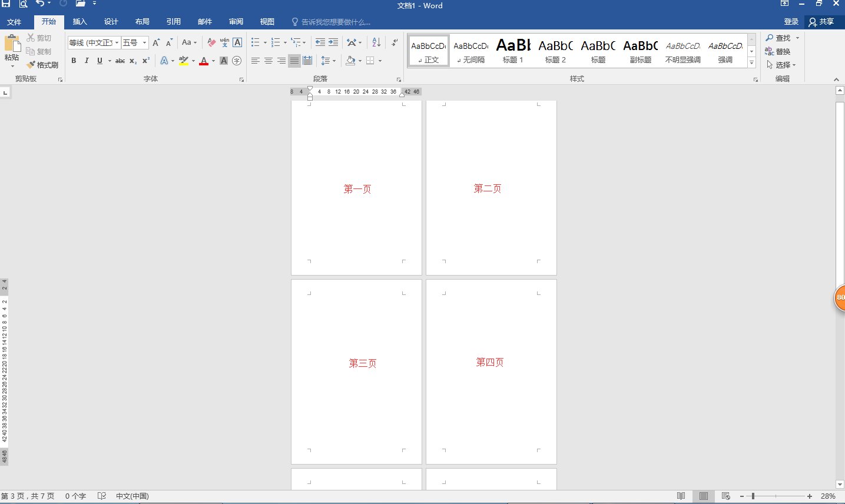The height and width of the screenshot is (504, 845).
Task: Apply bold formatting in the Font group
Action: [x=74, y=61]
